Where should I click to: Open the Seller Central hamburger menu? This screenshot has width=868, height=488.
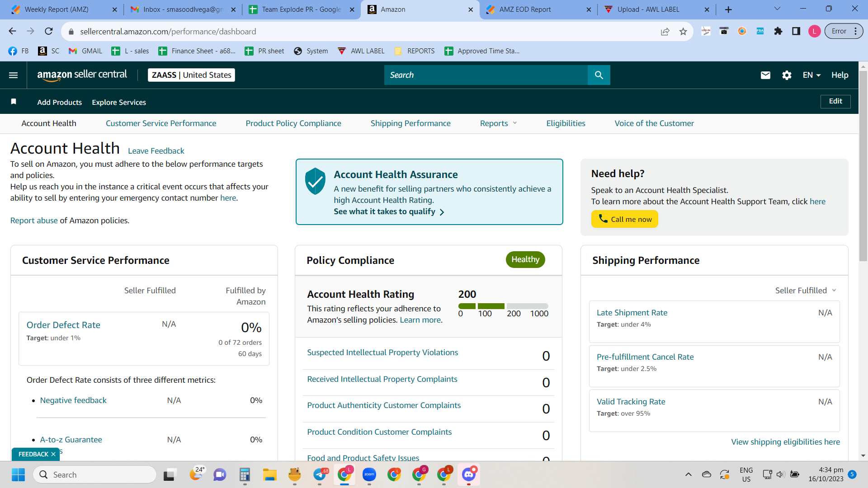14,75
